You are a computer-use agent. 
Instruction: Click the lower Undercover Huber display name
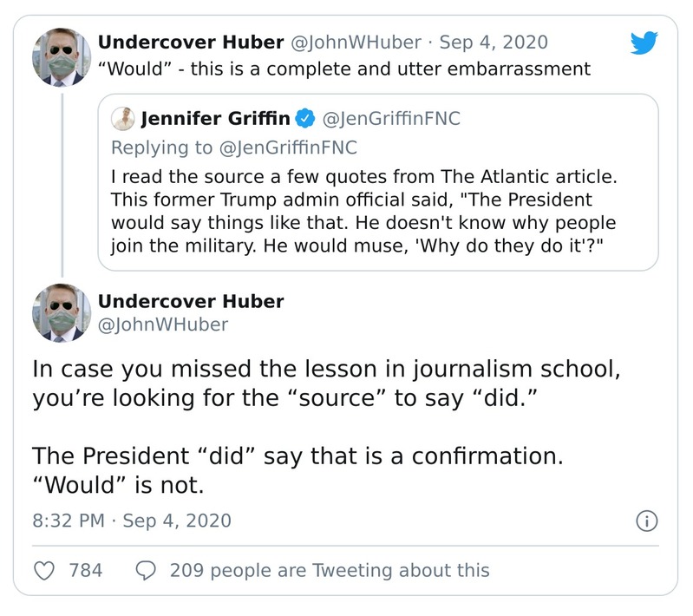(190, 302)
